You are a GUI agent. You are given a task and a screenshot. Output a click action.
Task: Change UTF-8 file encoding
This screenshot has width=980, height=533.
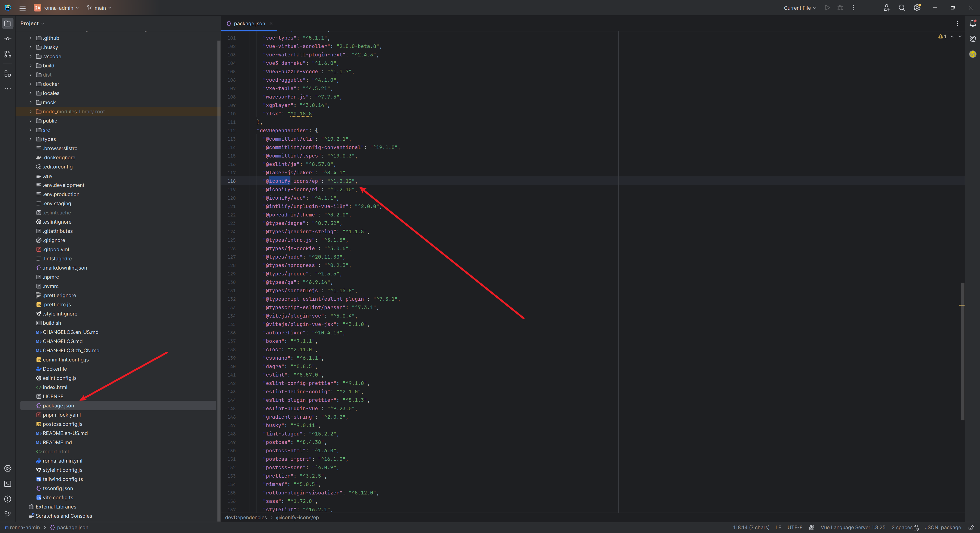(x=795, y=527)
